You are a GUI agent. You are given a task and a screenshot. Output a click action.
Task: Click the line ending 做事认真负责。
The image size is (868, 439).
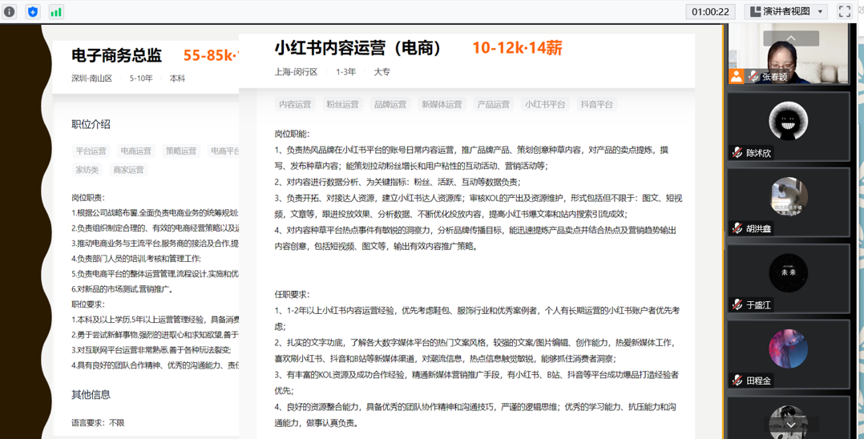pyautogui.click(x=317, y=424)
